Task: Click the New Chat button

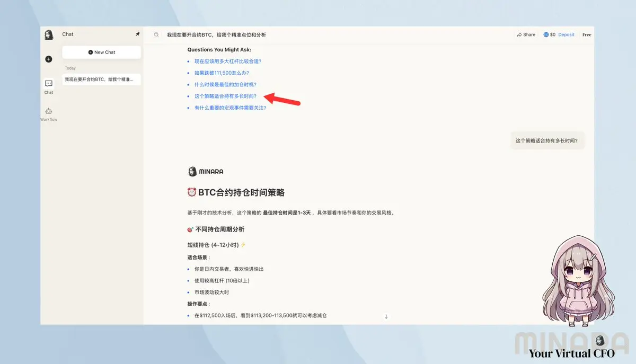Action: (x=102, y=52)
